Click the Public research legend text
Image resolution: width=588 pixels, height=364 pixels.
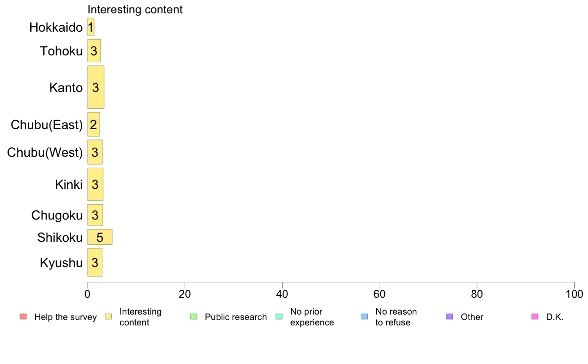point(236,317)
